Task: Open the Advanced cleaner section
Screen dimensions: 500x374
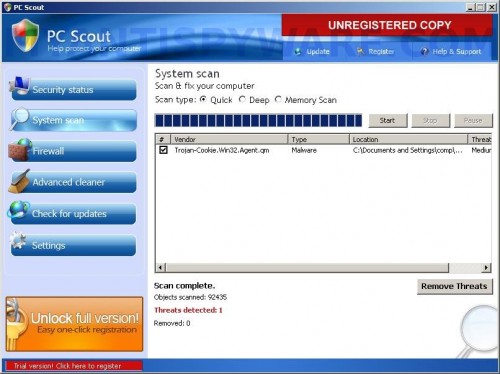Action: pyautogui.click(x=74, y=182)
